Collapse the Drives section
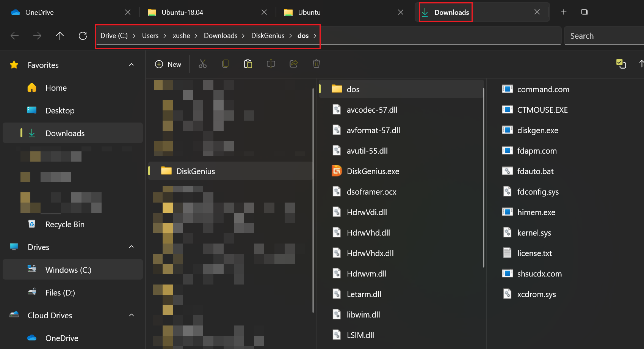Viewport: 644px width, 349px height. (x=132, y=247)
